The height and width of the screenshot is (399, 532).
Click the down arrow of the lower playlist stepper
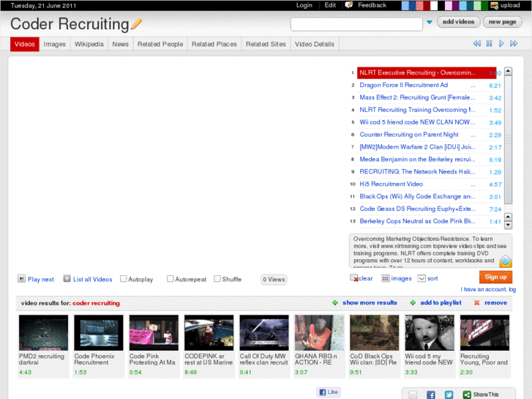click(x=508, y=225)
